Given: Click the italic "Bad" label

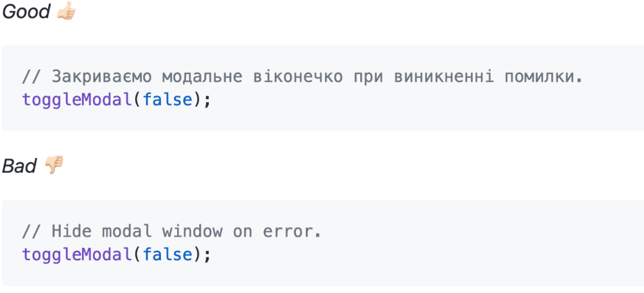Looking at the screenshot, I should tap(20, 166).
